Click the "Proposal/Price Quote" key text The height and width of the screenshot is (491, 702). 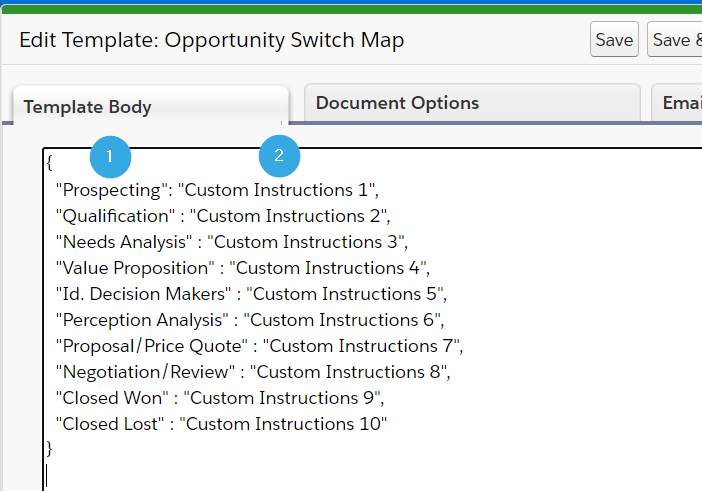[152, 346]
